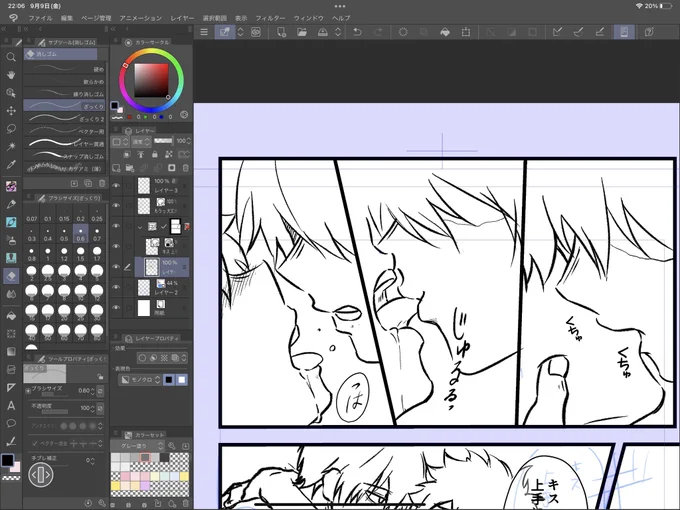
Task: Select the Zoom magnifier tool
Action: [x=11, y=56]
